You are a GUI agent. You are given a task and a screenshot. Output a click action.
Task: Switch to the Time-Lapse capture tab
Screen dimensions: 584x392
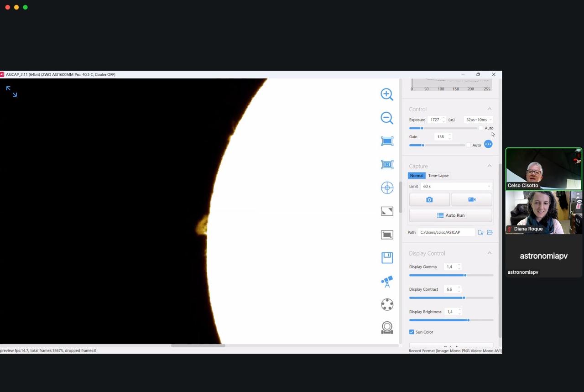(x=438, y=176)
